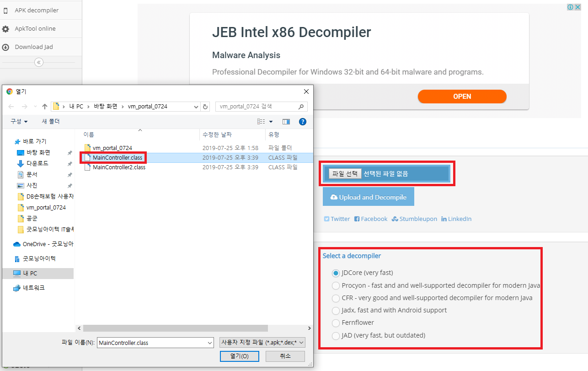Select CFR decompiler option
This screenshot has height=371, width=588.
coord(336,298)
